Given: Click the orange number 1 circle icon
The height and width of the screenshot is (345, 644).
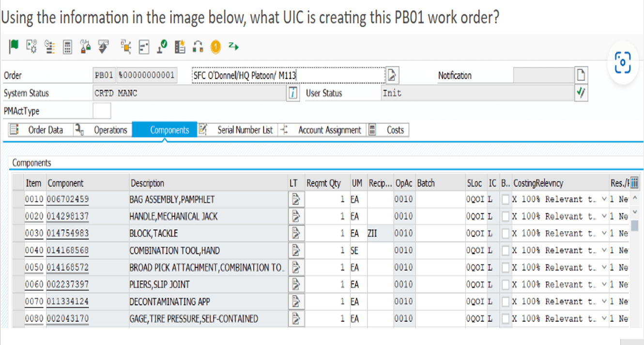Looking at the screenshot, I should point(215,47).
